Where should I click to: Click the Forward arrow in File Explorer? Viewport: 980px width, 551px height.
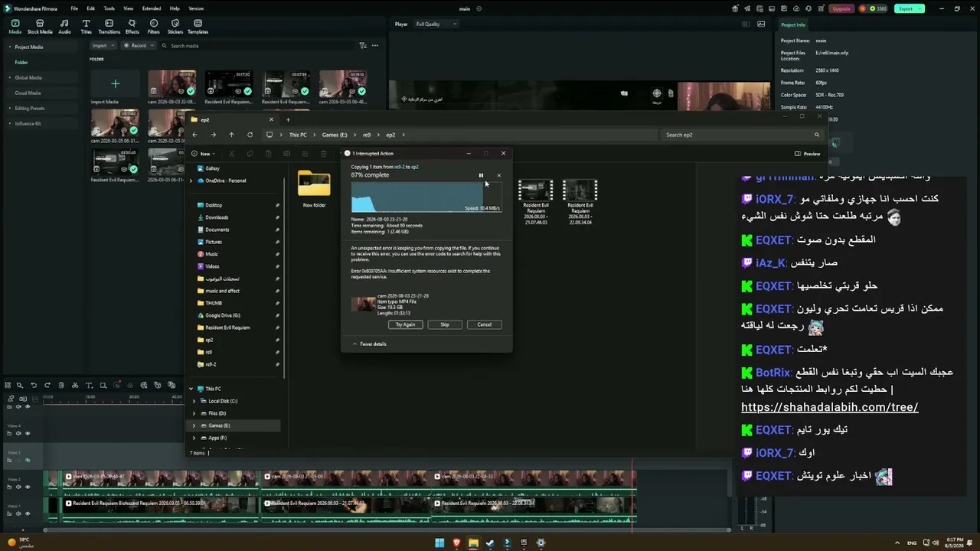pos(213,135)
